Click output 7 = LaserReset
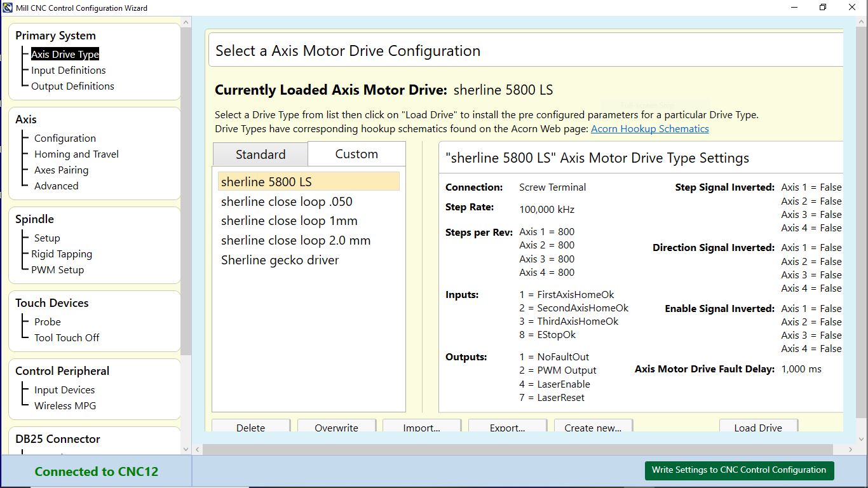This screenshot has height=488, width=868. pos(552,398)
